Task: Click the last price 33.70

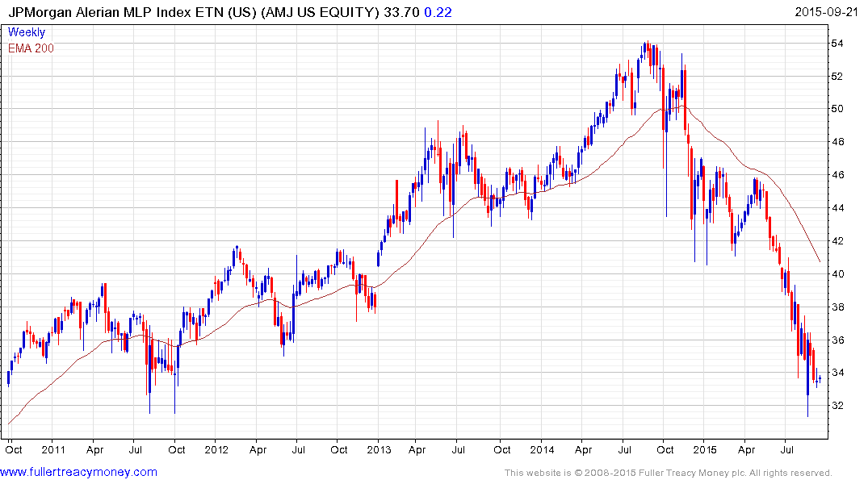Action: tap(401, 12)
